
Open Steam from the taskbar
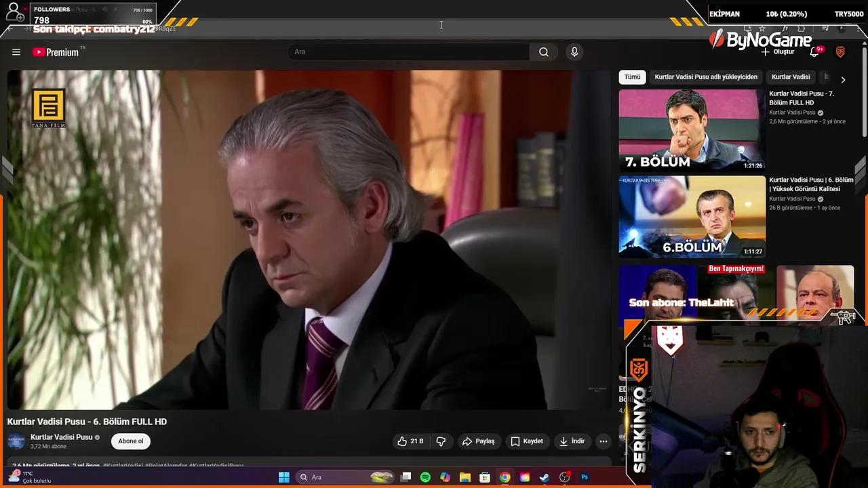pos(545,477)
